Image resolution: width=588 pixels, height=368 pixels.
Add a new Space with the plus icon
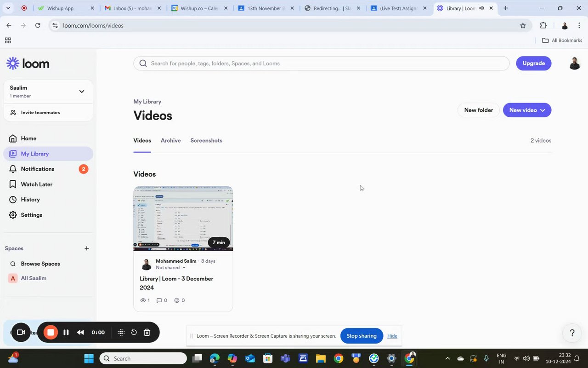coord(87,248)
